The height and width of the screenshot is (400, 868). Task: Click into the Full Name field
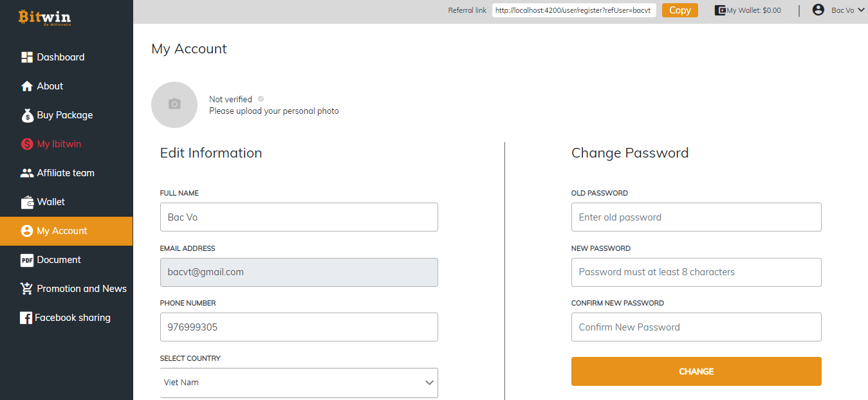click(x=299, y=217)
